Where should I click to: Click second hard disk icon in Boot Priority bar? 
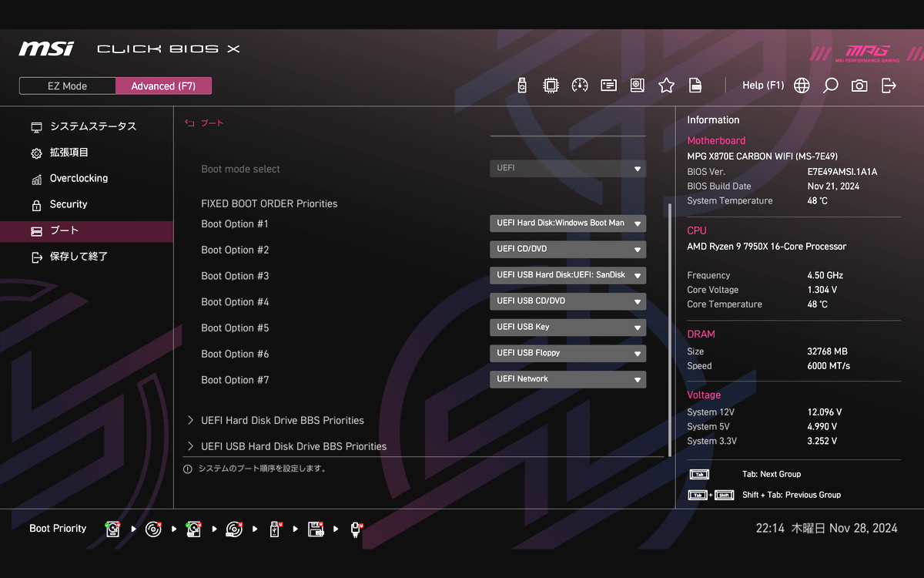coord(193,529)
